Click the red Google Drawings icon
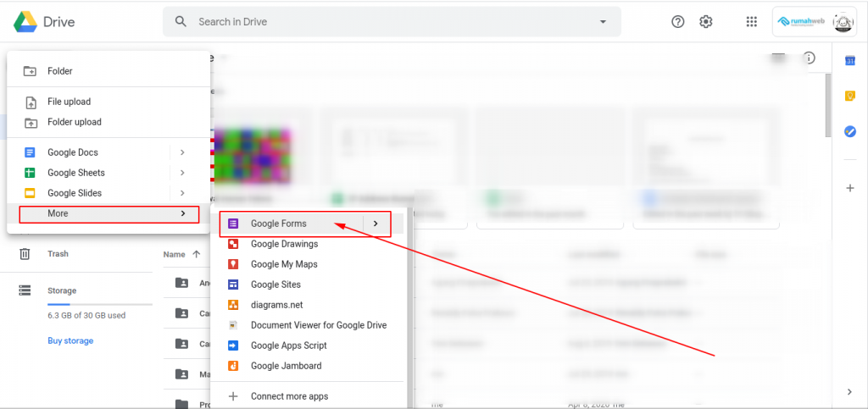868x409 pixels. coord(233,244)
